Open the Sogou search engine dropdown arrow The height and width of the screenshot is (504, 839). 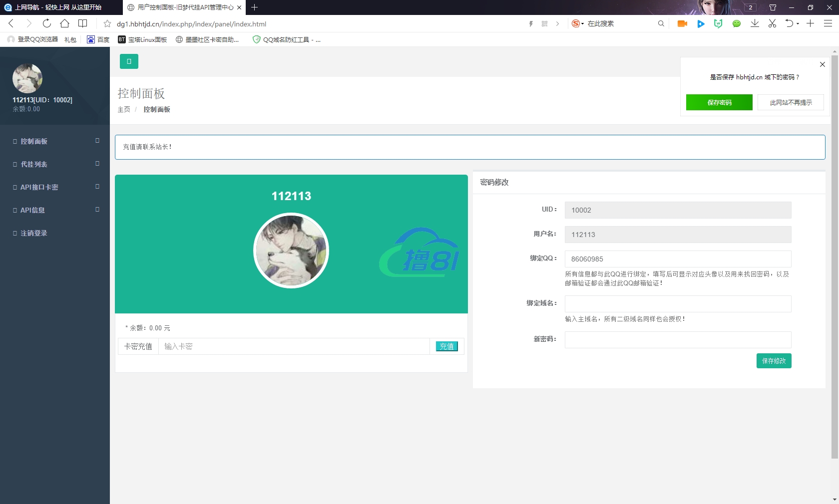[582, 24]
